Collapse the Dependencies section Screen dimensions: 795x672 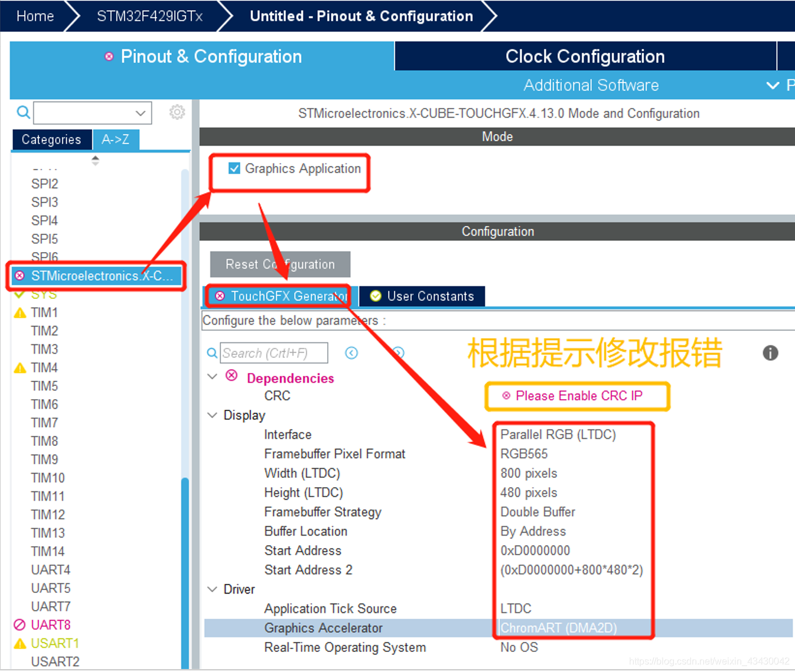213,377
